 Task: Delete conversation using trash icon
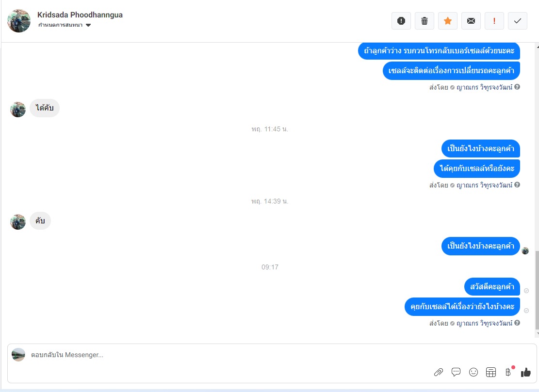coord(425,21)
